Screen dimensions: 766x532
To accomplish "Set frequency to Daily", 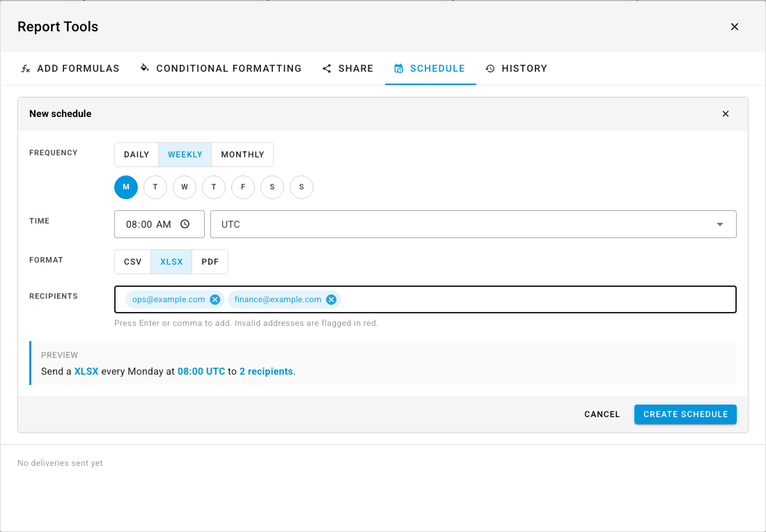I will point(136,155).
